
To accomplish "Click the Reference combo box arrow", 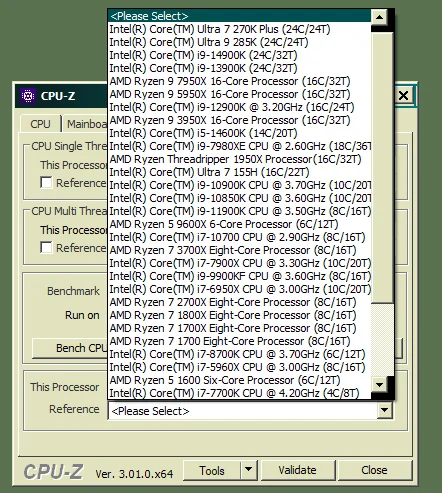I will tap(384, 410).
